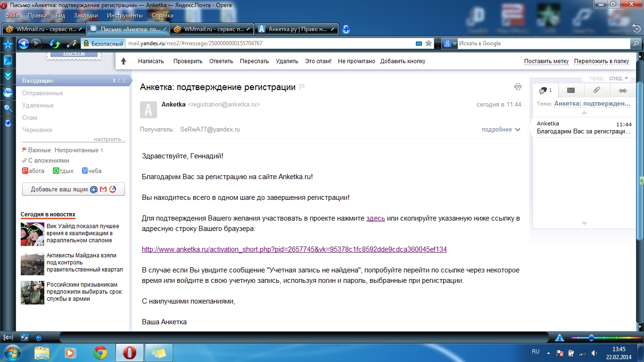Click the "Искать в Google" search field
Screen dimensions: 644x362
tap(544, 43)
